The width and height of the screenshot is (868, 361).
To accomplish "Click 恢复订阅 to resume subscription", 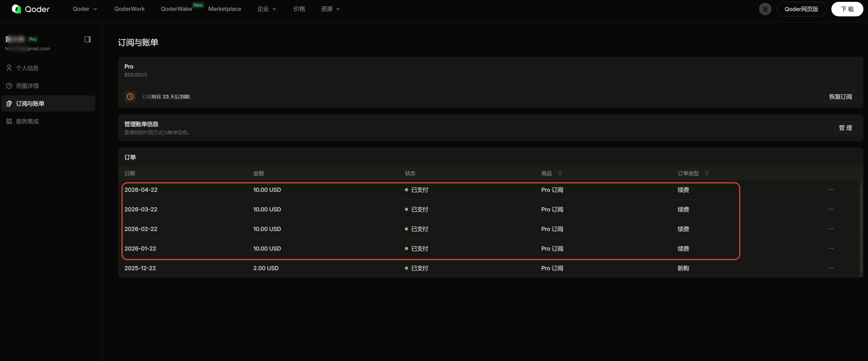I will 840,97.
